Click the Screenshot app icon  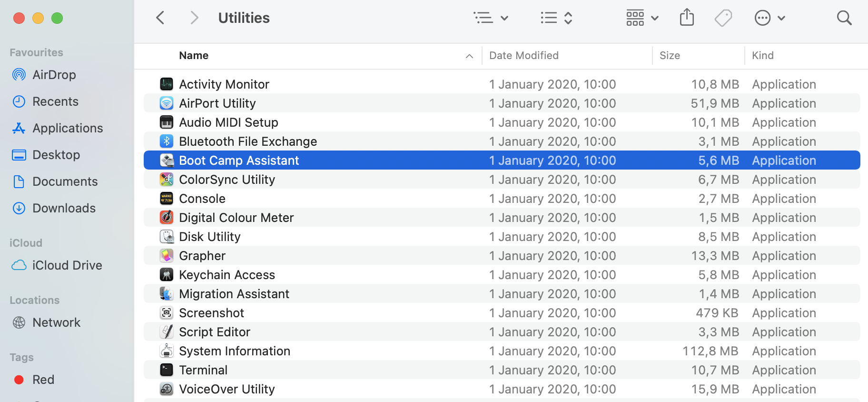pyautogui.click(x=167, y=313)
